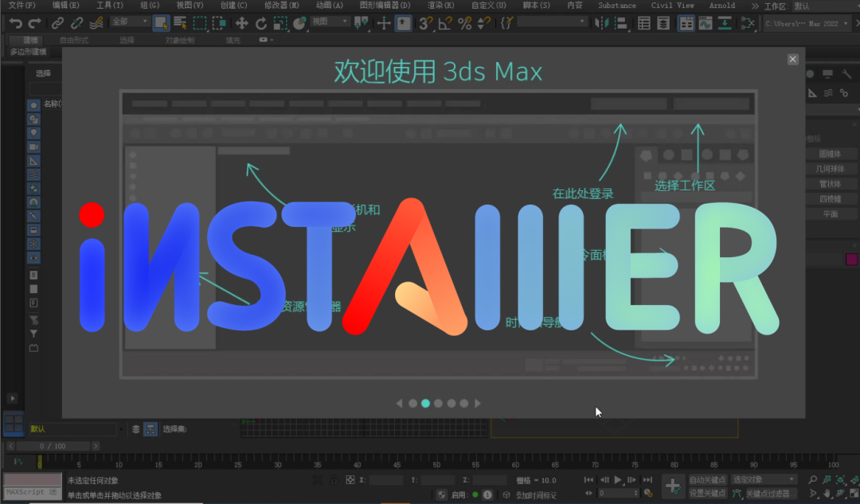Toggle Spinner Snap
The height and width of the screenshot is (504, 860).
484,23
